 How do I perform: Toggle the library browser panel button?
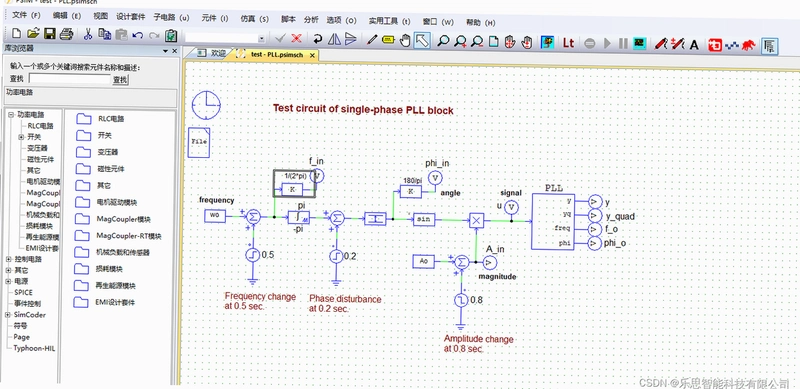coord(769,46)
